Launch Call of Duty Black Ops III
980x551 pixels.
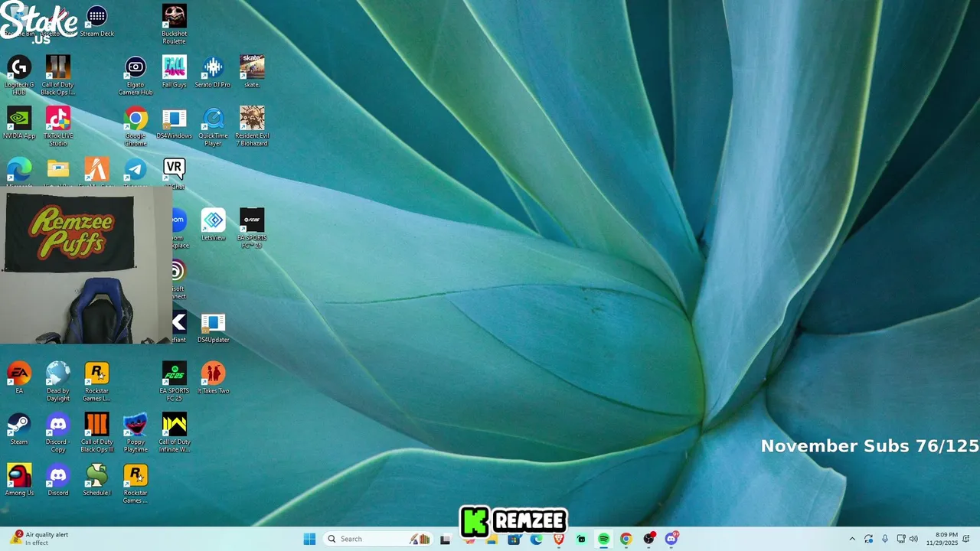[x=96, y=432]
